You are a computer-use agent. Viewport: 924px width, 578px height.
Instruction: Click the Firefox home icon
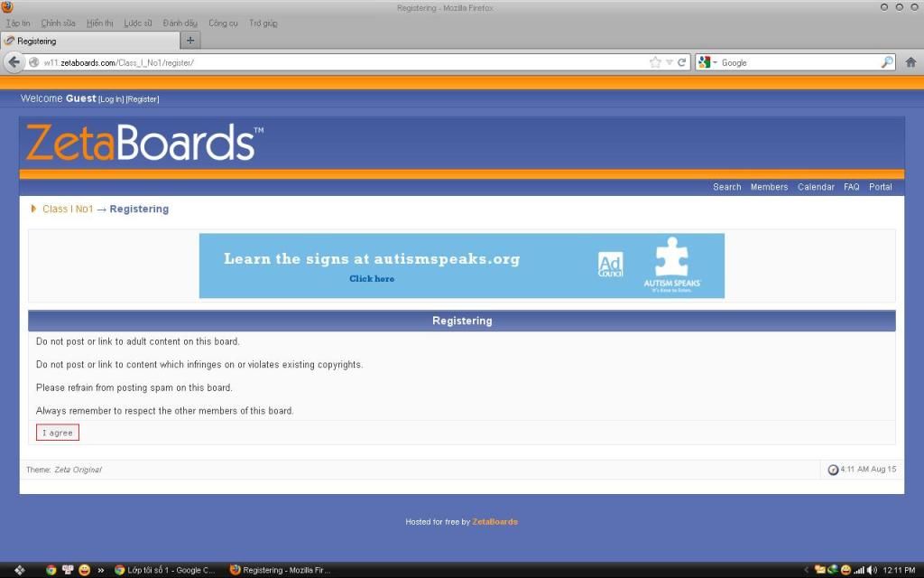point(910,62)
